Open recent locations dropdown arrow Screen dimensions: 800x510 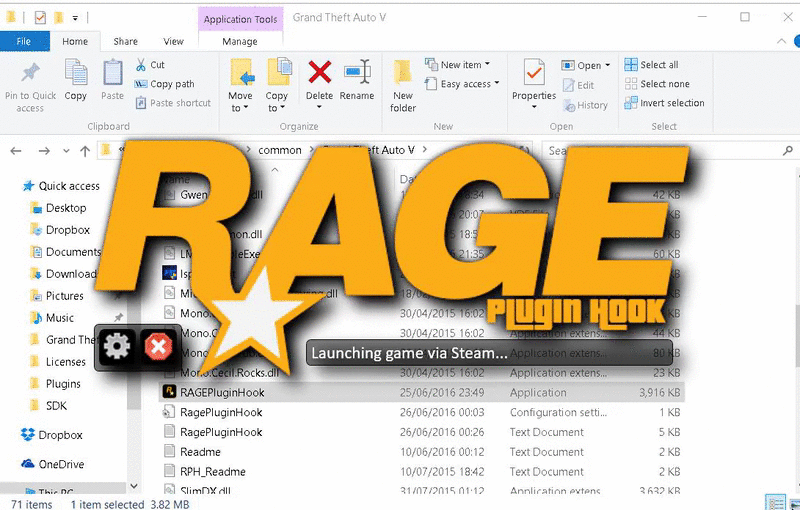(x=66, y=150)
